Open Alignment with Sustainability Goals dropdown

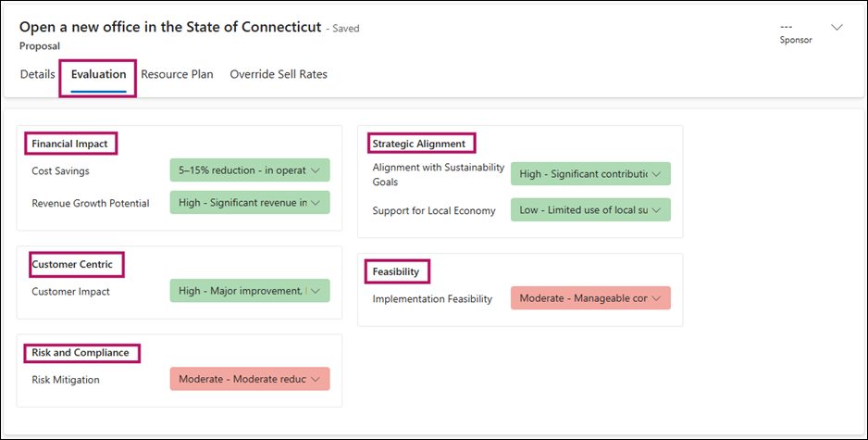(x=590, y=173)
